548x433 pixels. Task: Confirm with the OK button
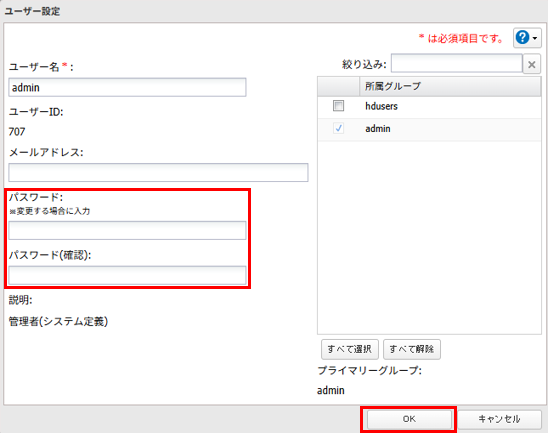409,419
